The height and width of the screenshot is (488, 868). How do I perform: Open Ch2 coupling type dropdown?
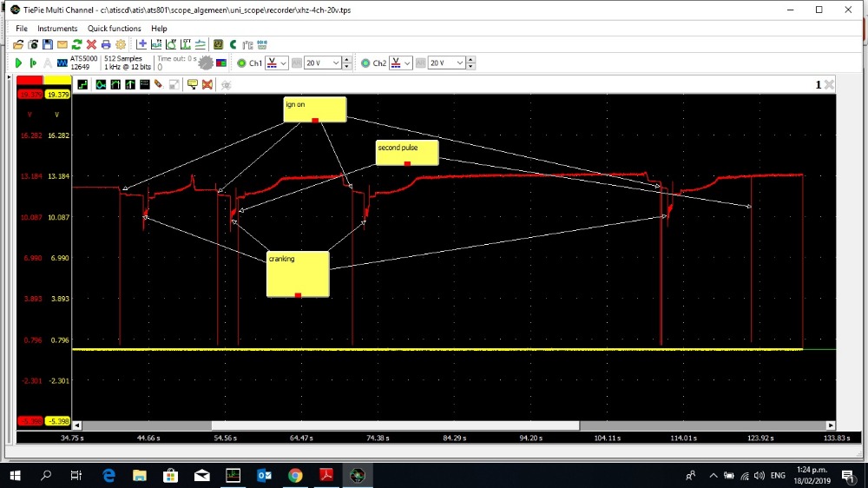tap(400, 63)
